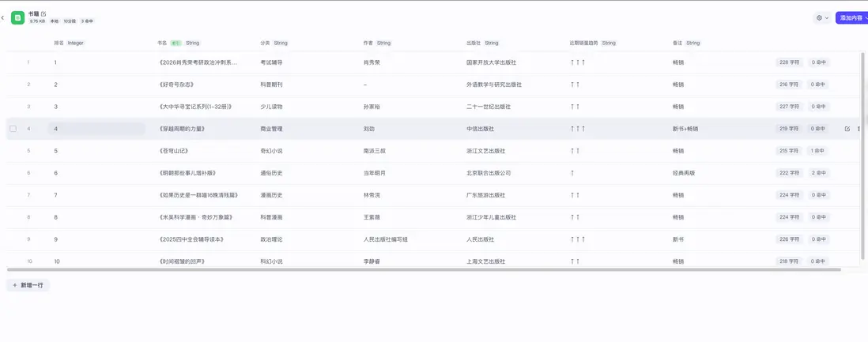Click author cell 李静睿
The image size is (868, 342).
372,261
